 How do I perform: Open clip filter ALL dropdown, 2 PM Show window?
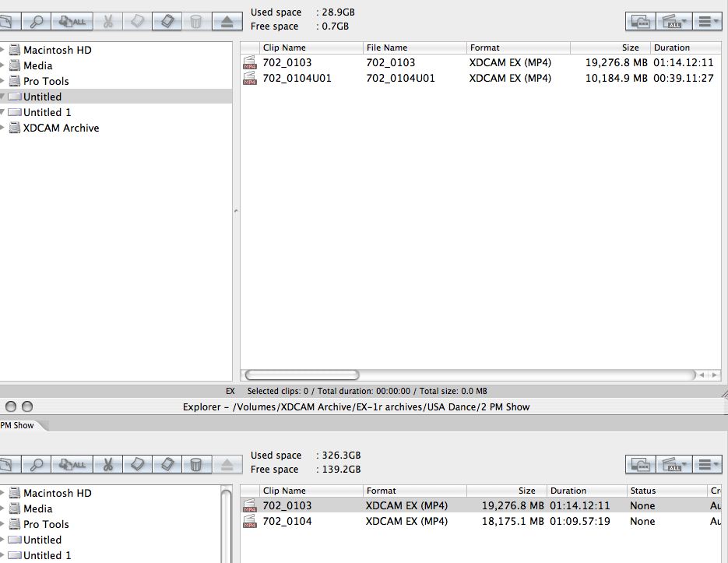pyautogui.click(x=674, y=464)
